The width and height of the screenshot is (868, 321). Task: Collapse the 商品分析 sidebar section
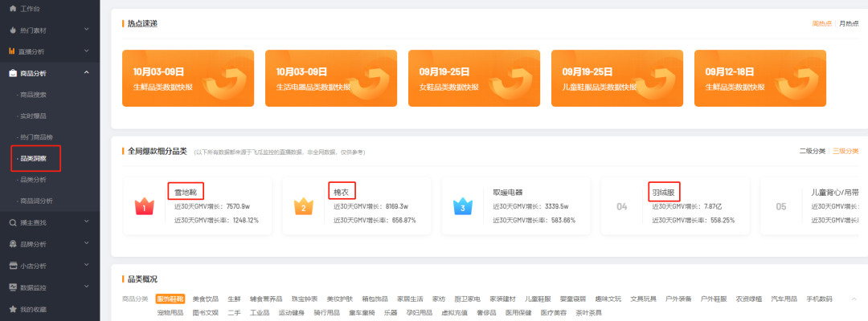(86, 73)
